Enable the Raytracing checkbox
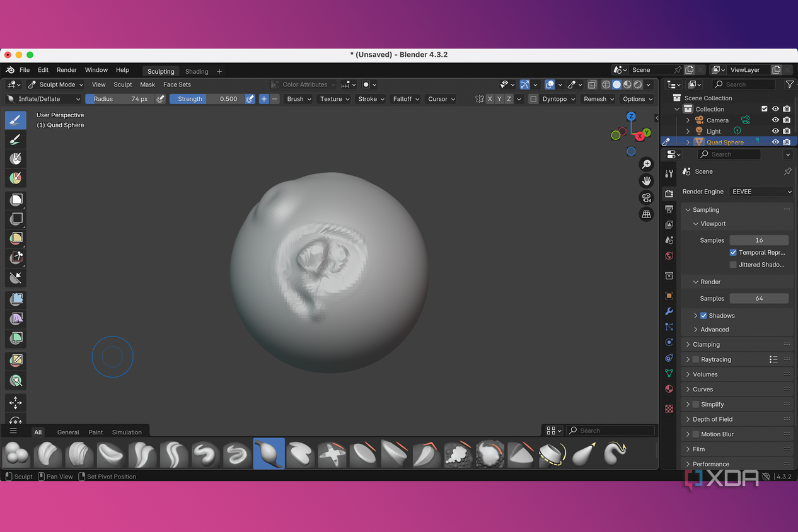The image size is (798, 532). coord(696,359)
